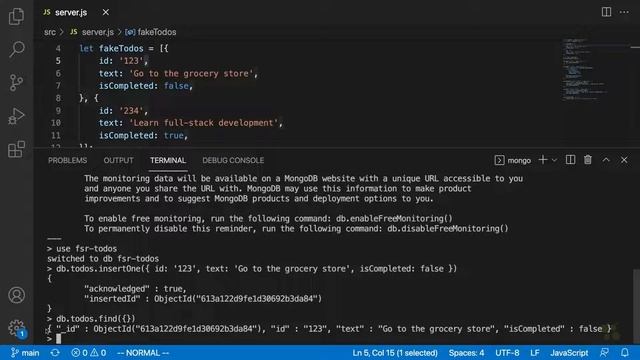Open the Search view in activity bar
Image resolution: width=640 pixels, height=360 pixels.
[x=16, y=49]
